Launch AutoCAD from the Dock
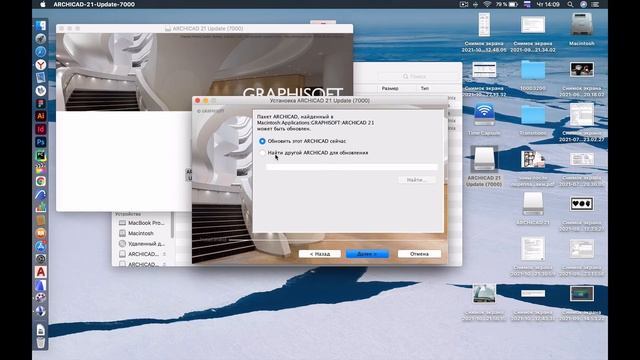640x360 pixels. click(40, 272)
